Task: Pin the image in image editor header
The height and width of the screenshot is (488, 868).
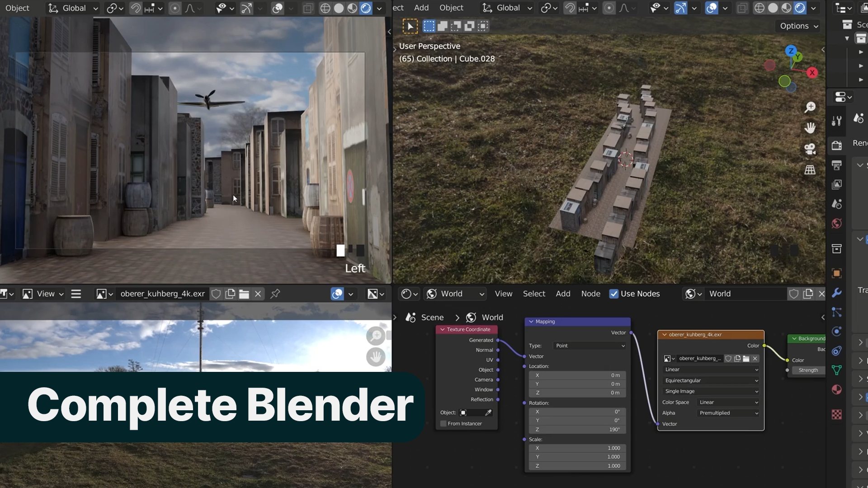Action: click(x=275, y=294)
